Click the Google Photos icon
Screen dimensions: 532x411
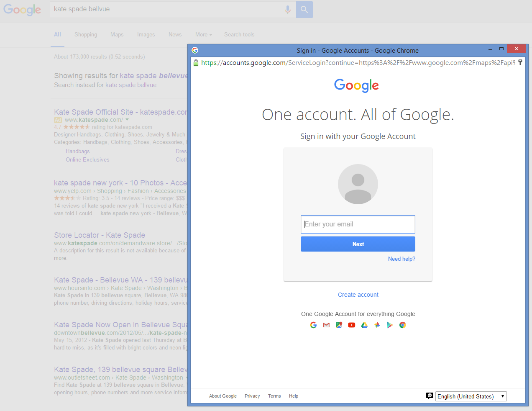click(x=377, y=325)
